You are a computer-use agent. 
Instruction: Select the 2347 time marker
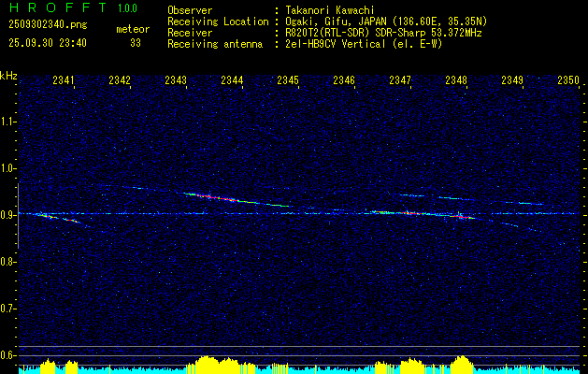tap(400, 80)
